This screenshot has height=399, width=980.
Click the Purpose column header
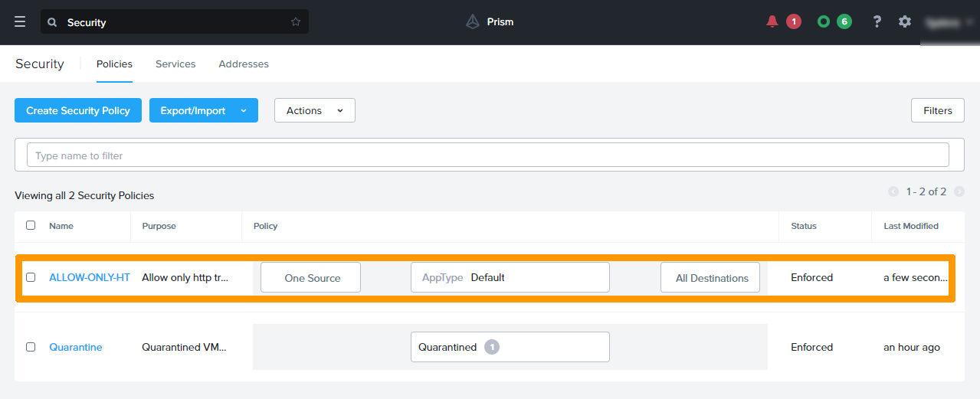pyautogui.click(x=159, y=226)
